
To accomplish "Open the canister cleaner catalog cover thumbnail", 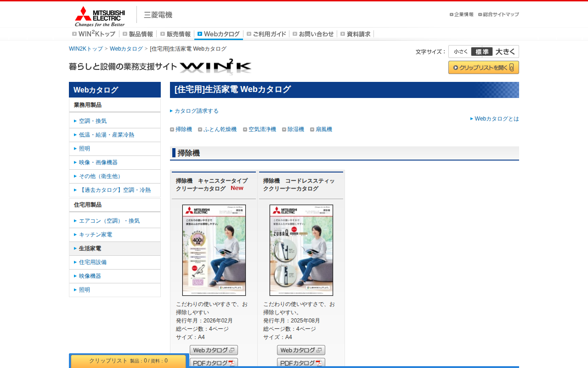I will [214, 250].
